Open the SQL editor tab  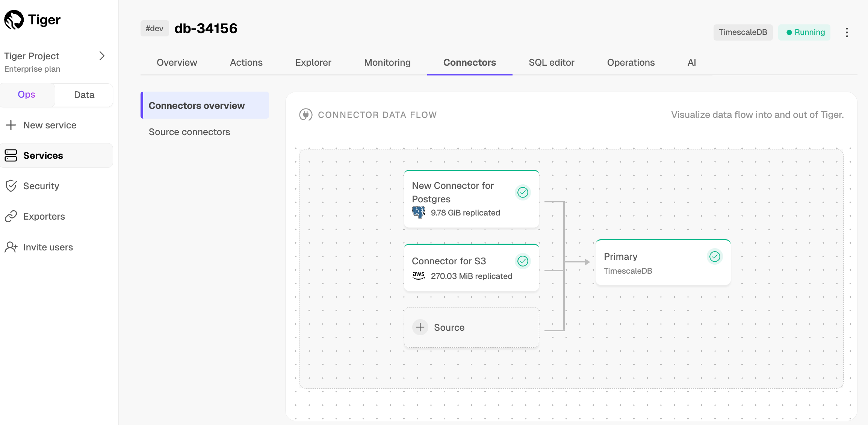551,62
